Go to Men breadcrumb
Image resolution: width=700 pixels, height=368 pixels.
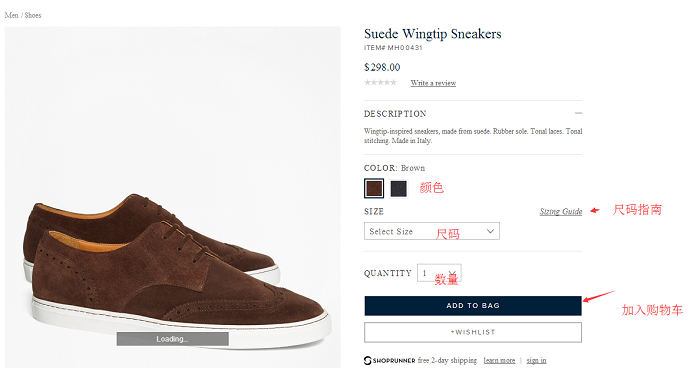coord(12,15)
